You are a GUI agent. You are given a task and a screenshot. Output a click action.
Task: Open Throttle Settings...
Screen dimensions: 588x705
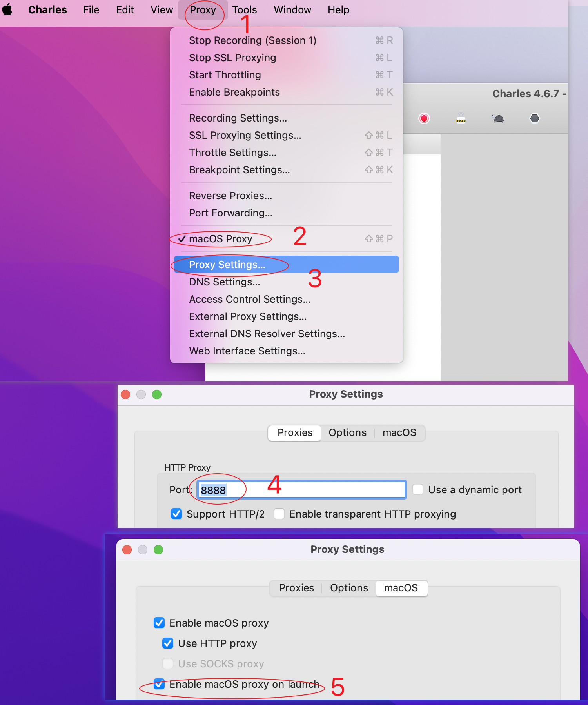287,153
